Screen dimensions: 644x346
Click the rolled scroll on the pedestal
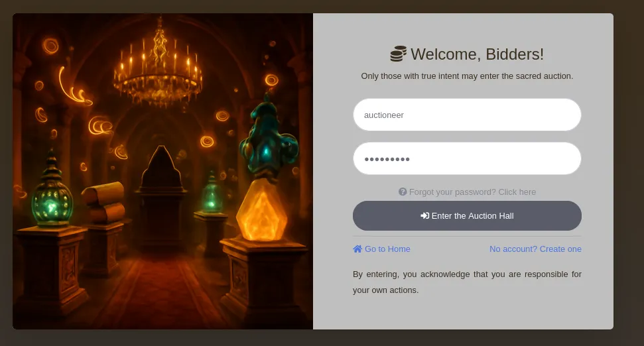click(103, 202)
